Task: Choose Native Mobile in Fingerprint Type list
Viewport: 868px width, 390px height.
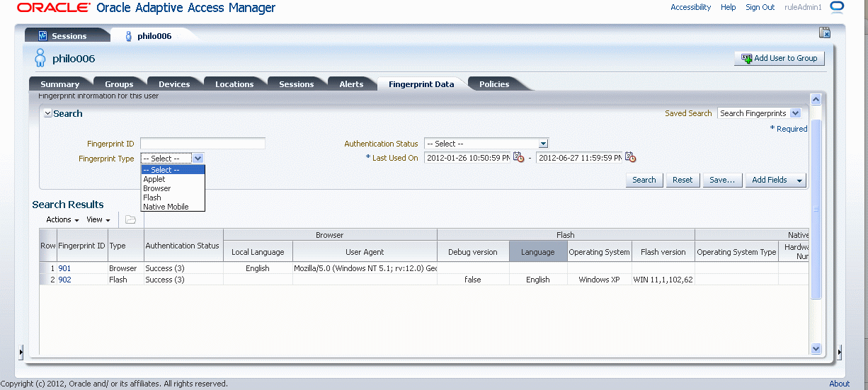Action: (x=173, y=207)
